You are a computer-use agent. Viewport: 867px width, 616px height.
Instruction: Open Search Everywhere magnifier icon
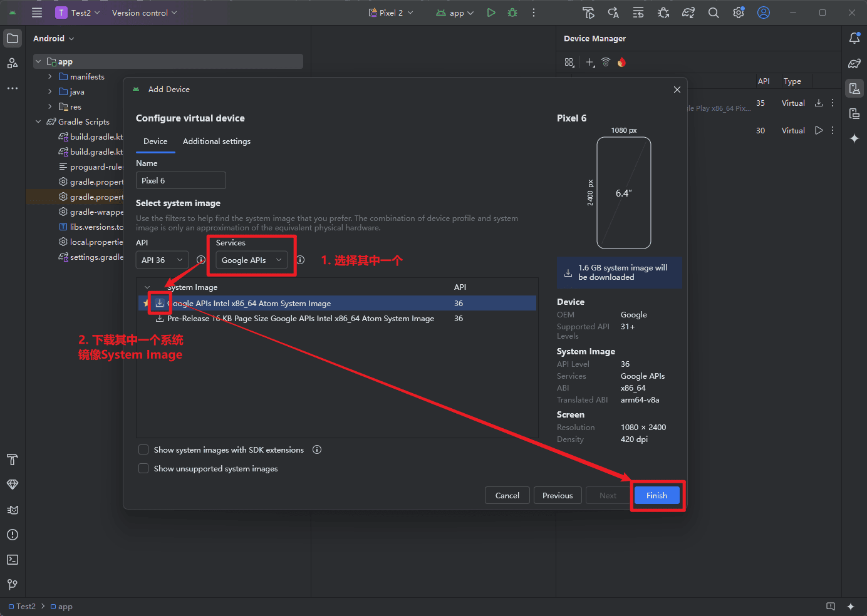click(714, 13)
